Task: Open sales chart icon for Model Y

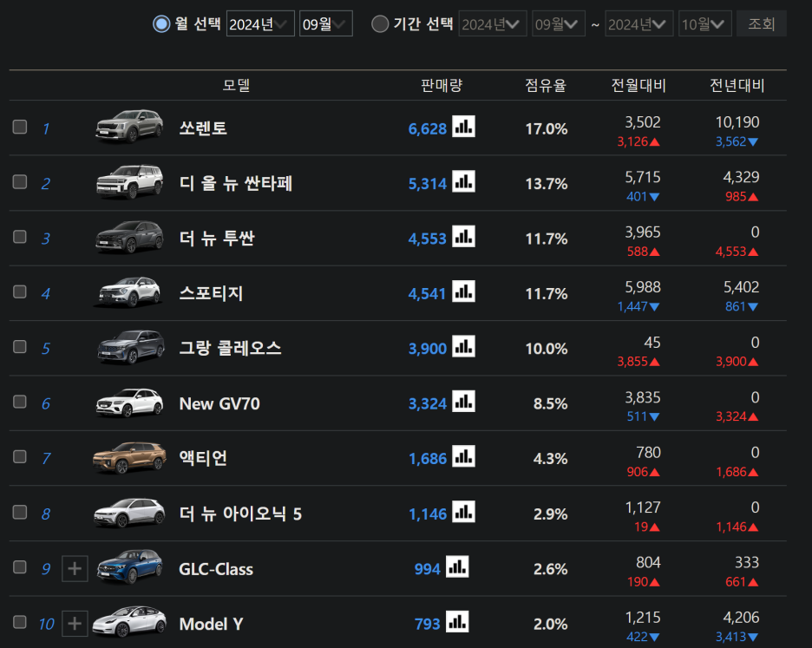Action: coord(457,622)
